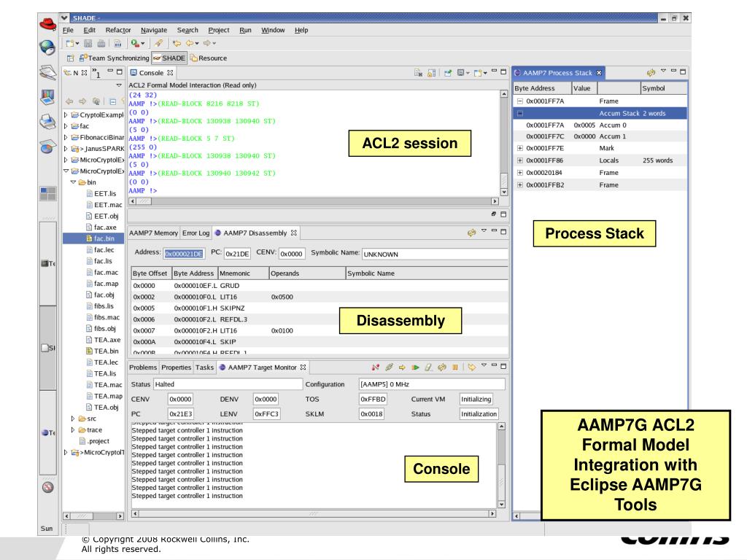Open the Project menu
This screenshot has height=560, width=747.
point(219,30)
